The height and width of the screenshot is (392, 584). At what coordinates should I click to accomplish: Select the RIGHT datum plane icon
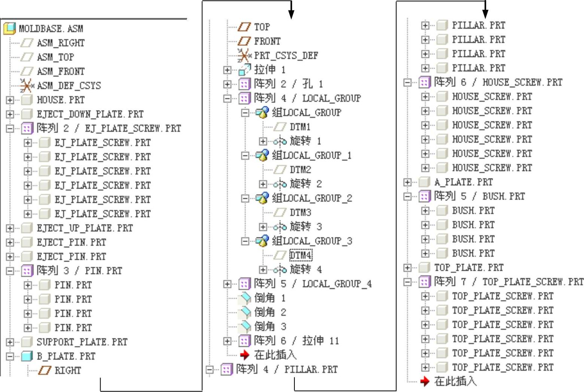45,370
